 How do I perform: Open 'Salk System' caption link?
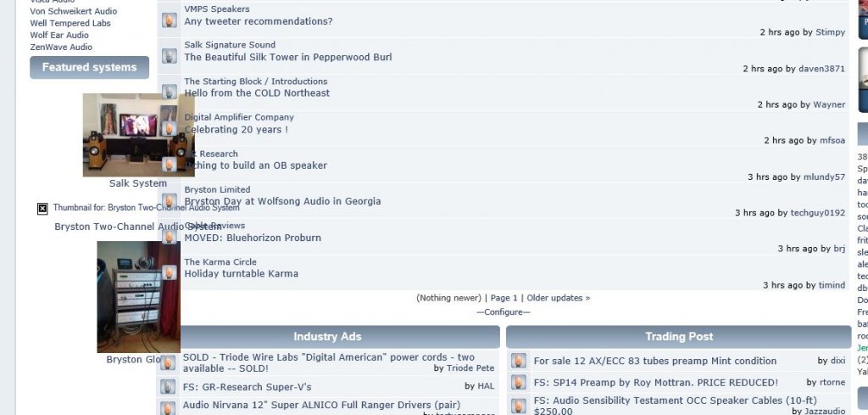click(138, 183)
